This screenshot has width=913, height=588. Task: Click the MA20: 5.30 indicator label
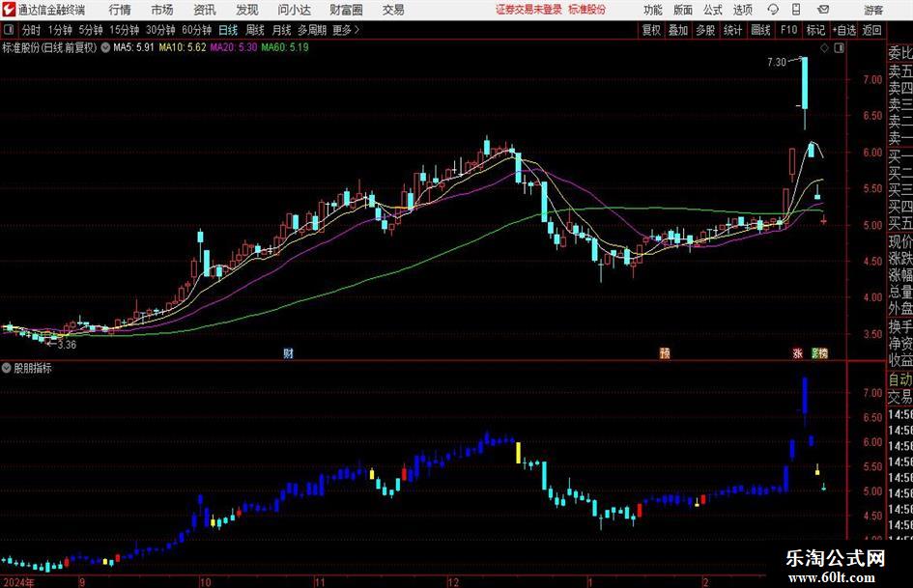coord(234,47)
